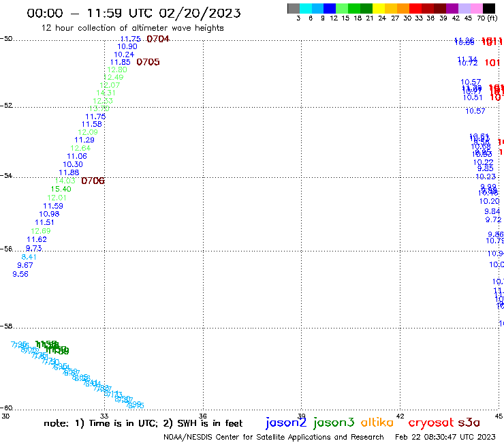504x443 pixels.
Task: Click the wave height value '12.09'
Action: point(88,132)
